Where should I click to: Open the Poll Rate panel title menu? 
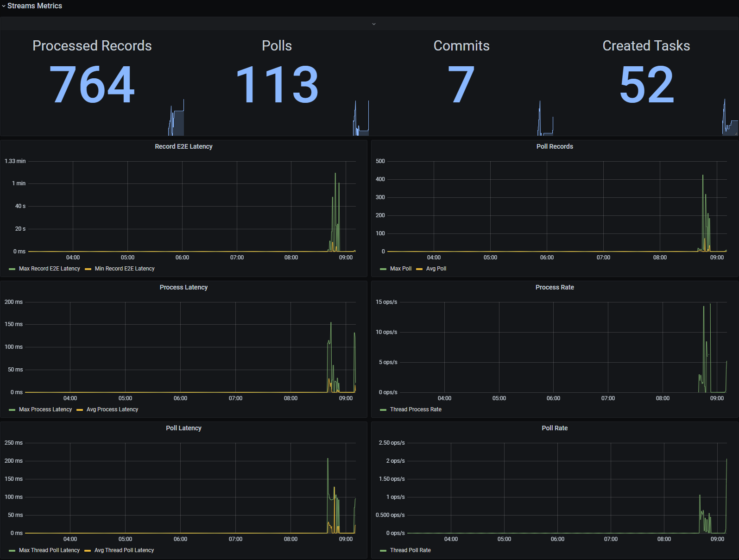tap(555, 428)
